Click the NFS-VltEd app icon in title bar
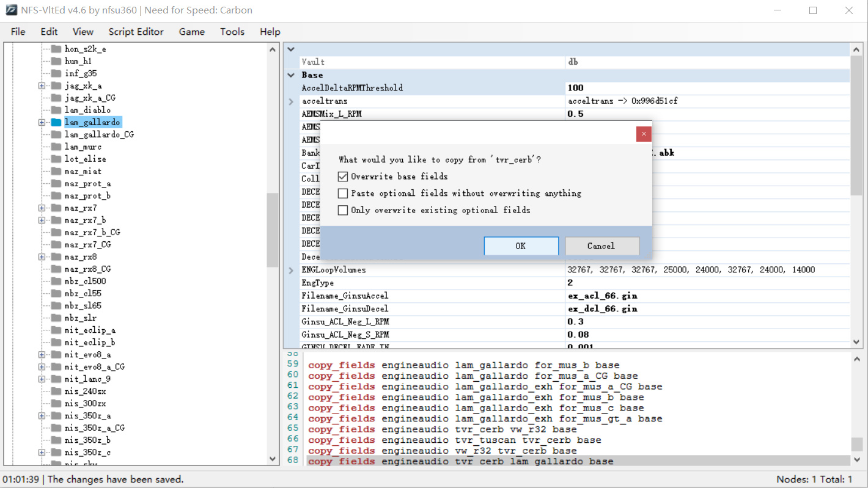The image size is (868, 488). pos(11,10)
